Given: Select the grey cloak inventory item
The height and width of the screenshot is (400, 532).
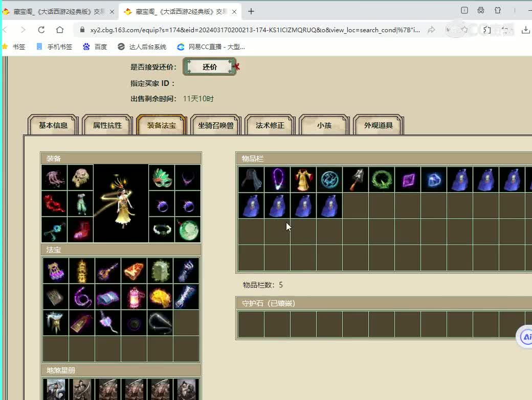Looking at the screenshot, I should 251,179.
